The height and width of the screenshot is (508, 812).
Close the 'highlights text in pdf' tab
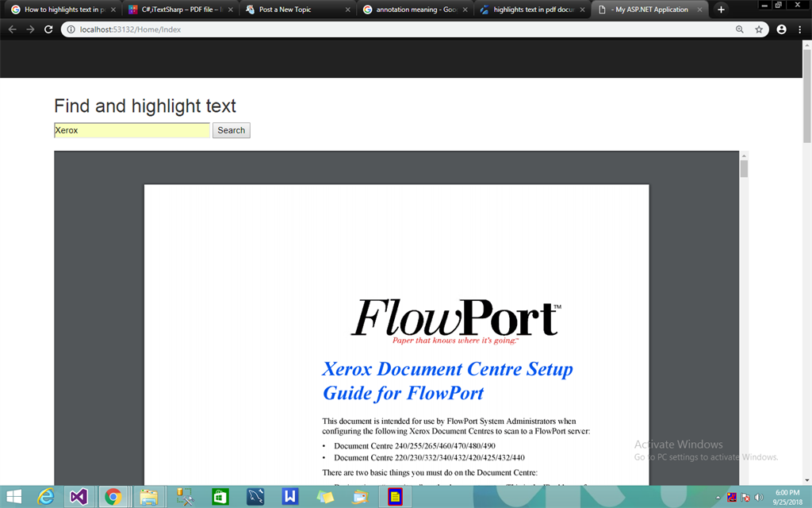(x=583, y=10)
